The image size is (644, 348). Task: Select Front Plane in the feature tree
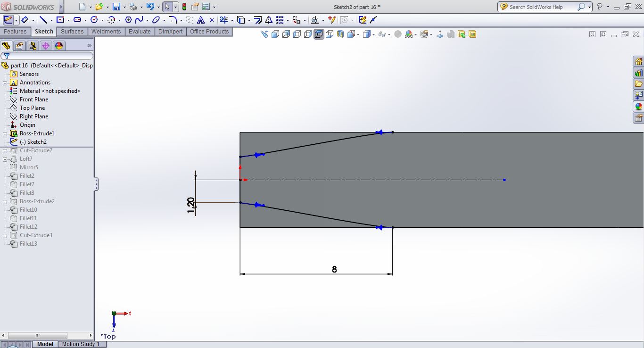tap(33, 99)
